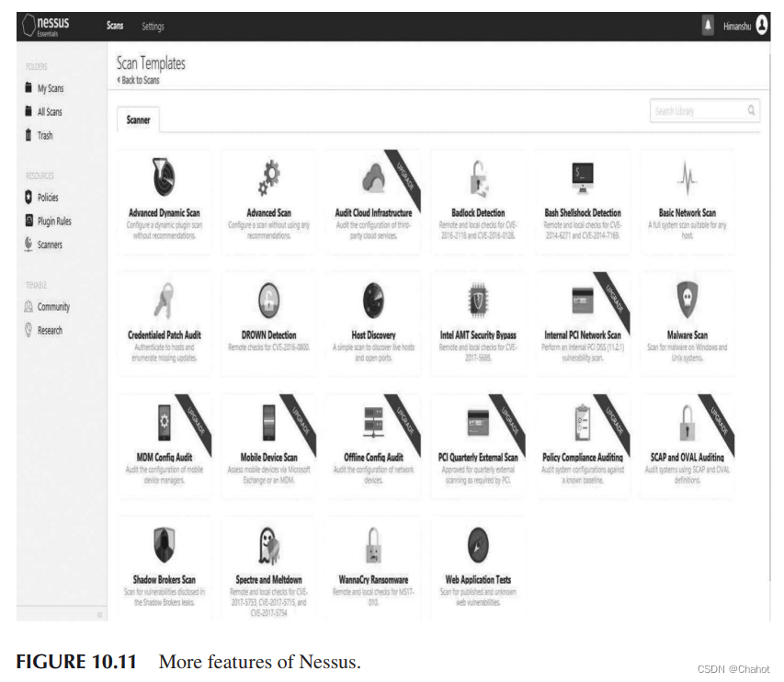Pick the Policy Compliance Auditing clipboard icon
The image size is (784, 682).
click(x=583, y=423)
